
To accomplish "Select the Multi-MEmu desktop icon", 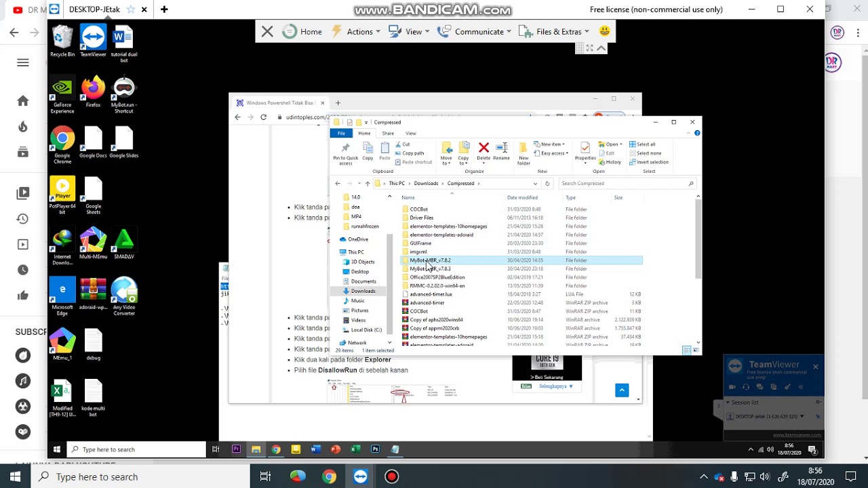I will (x=93, y=244).
